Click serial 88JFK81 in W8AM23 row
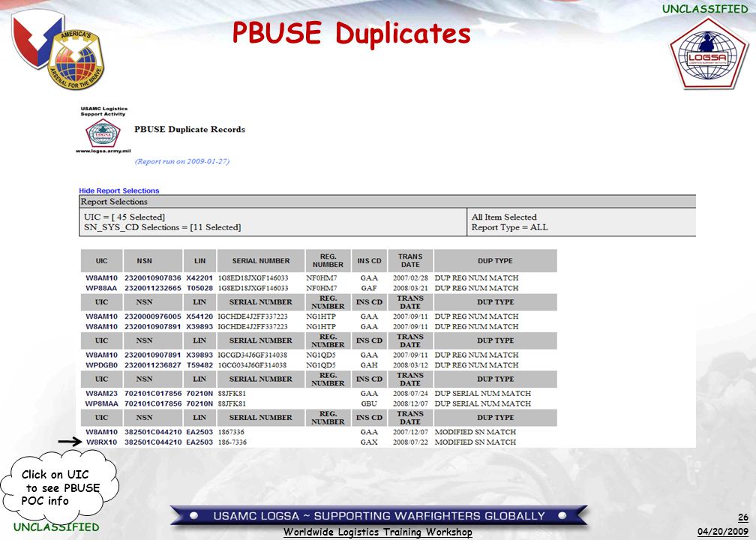The width and height of the screenshot is (756, 540). (x=232, y=394)
